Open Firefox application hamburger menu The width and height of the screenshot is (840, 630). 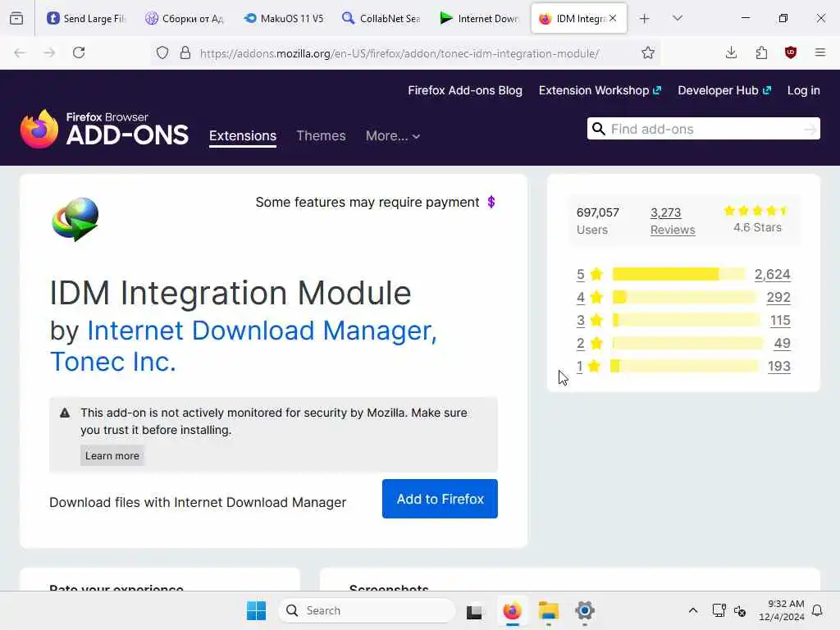(820, 52)
